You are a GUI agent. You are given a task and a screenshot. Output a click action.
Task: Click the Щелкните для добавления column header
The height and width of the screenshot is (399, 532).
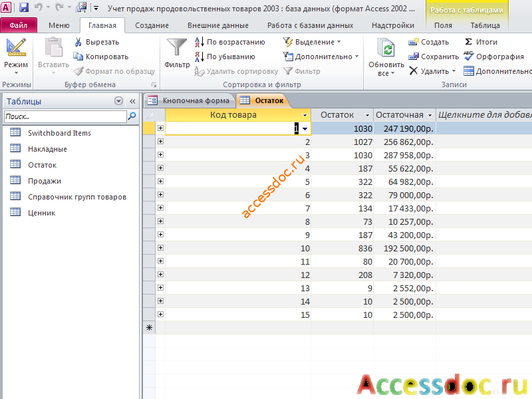click(x=484, y=115)
